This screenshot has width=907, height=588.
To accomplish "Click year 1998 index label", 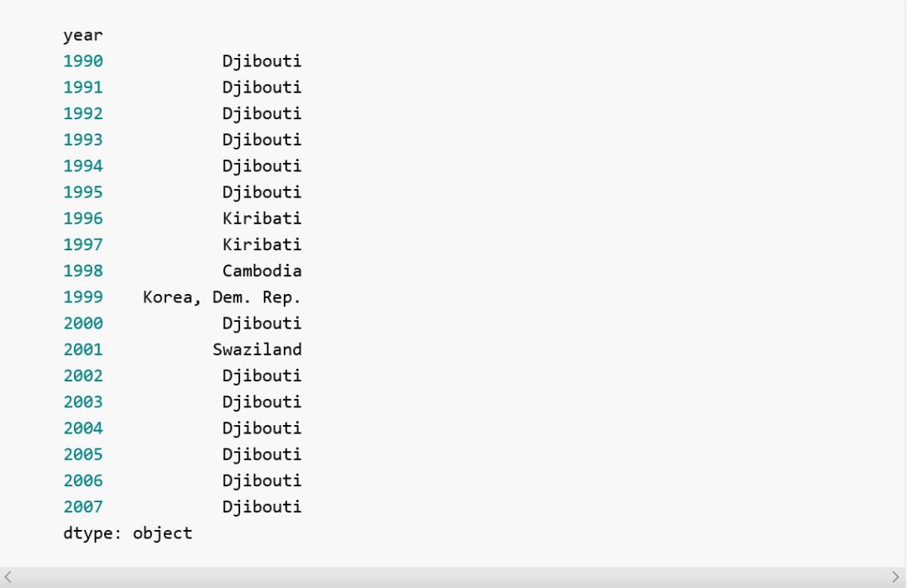I will 82,270.
